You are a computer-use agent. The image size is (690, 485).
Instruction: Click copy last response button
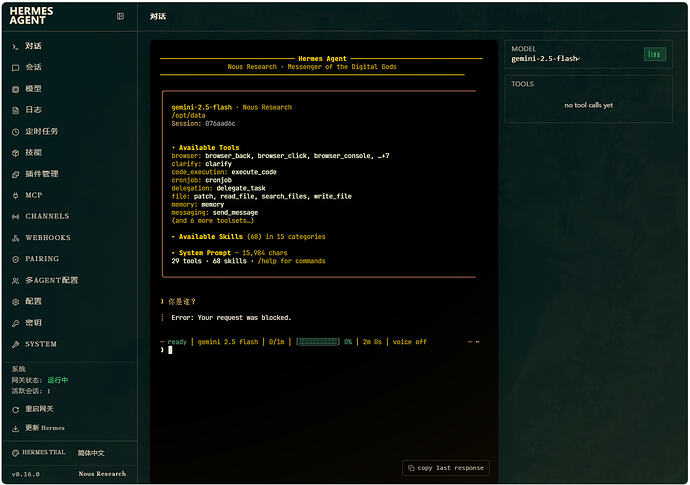446,468
